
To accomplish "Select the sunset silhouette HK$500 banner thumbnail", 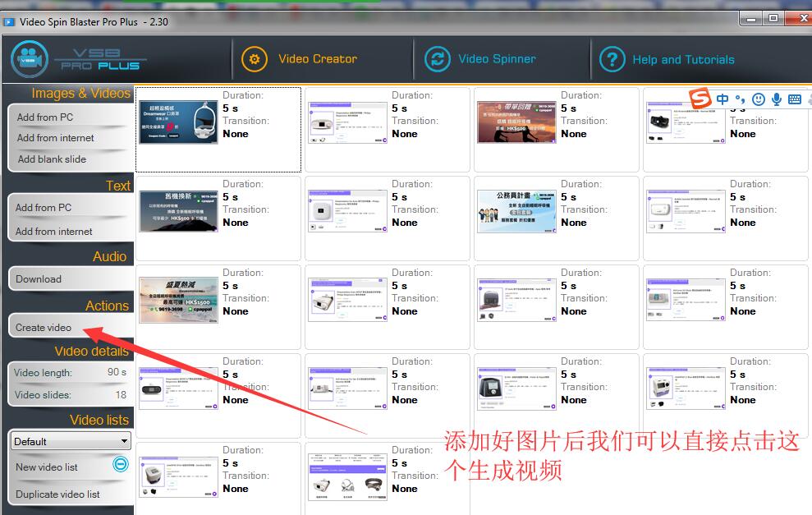I will pos(516,122).
